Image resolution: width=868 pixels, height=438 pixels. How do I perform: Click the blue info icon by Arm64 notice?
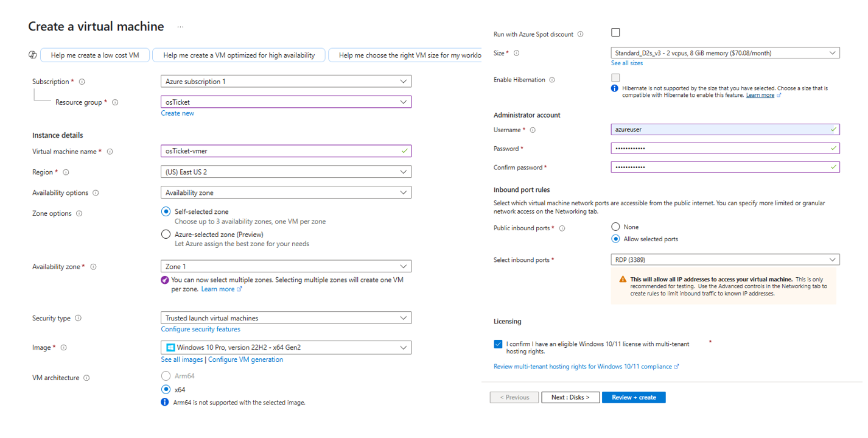coord(165,403)
